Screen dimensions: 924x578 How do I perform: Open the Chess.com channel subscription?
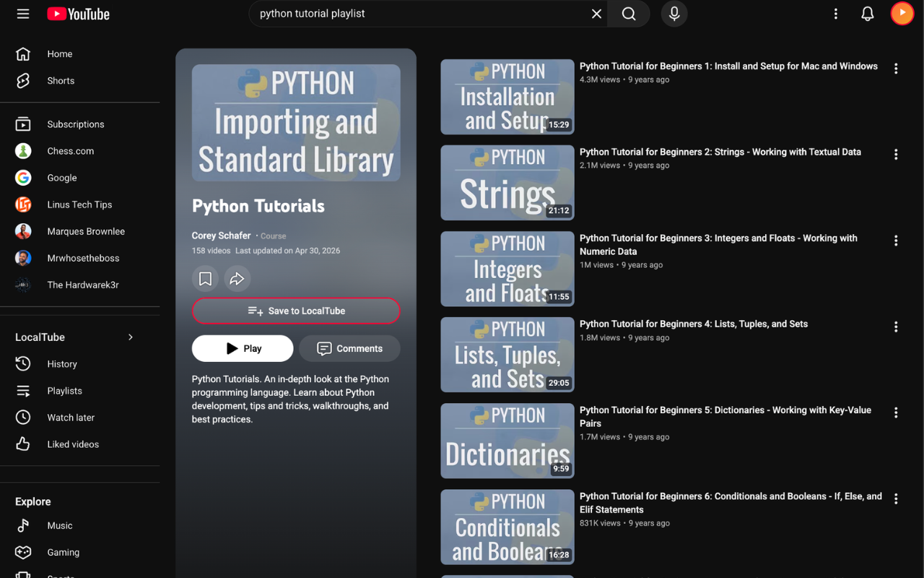point(79,151)
